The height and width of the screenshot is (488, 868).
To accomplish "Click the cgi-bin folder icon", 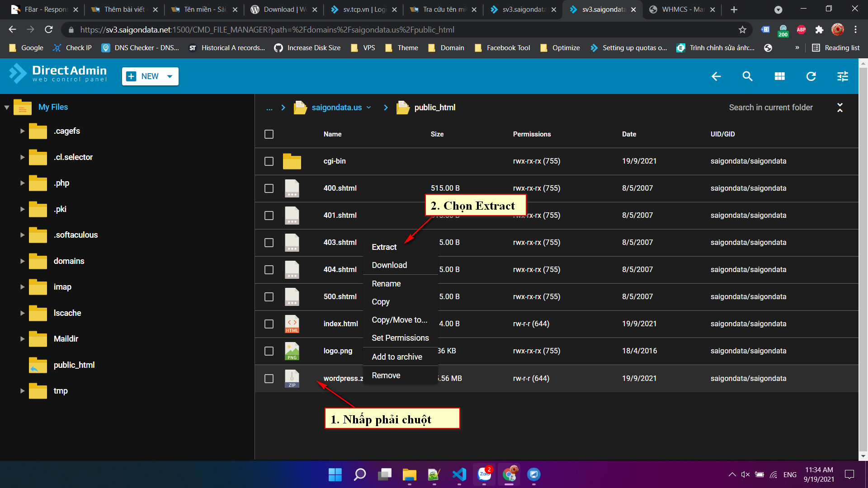I will (292, 161).
